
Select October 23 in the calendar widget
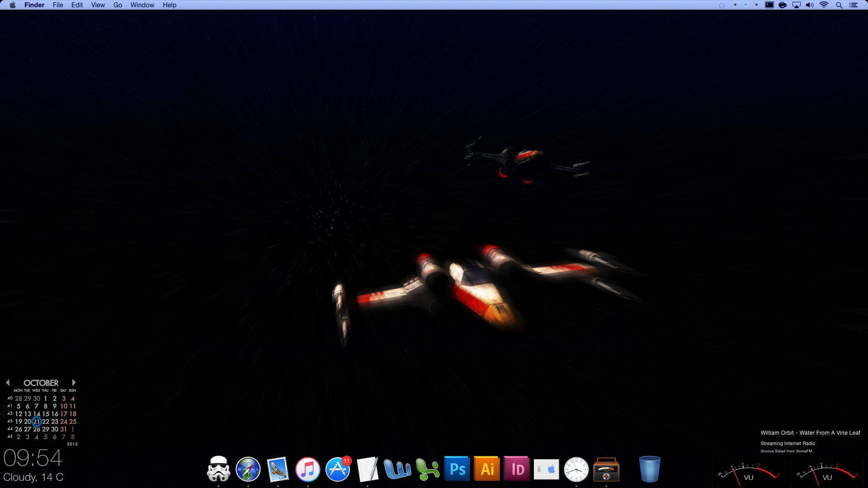(x=55, y=422)
